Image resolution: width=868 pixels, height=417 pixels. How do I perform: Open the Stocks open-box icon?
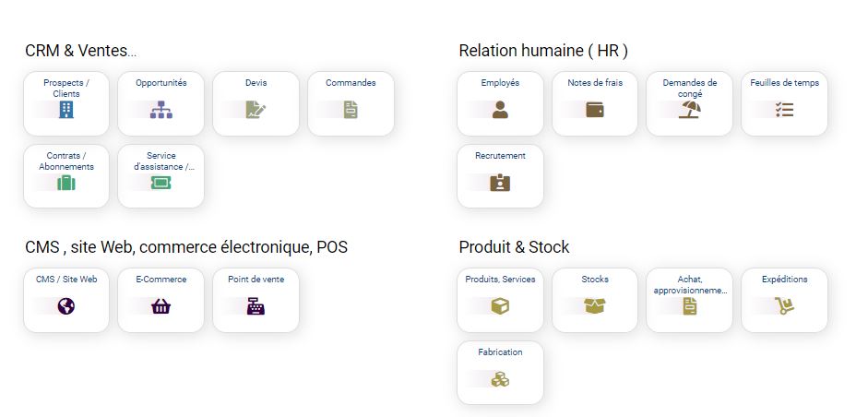point(595,306)
